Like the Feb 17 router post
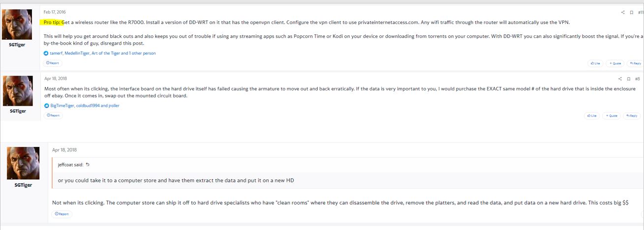Image resolution: width=644 pixels, height=230 pixels. [x=595, y=63]
